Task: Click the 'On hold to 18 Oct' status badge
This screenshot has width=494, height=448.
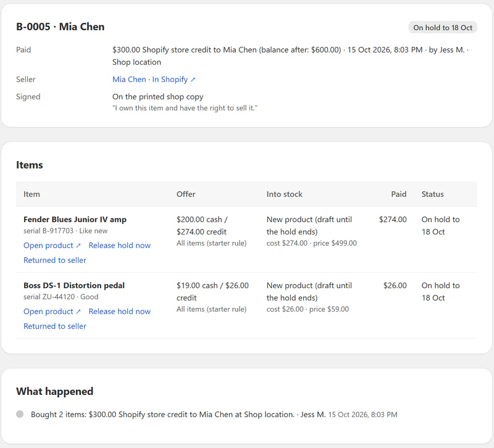Action: coord(443,27)
